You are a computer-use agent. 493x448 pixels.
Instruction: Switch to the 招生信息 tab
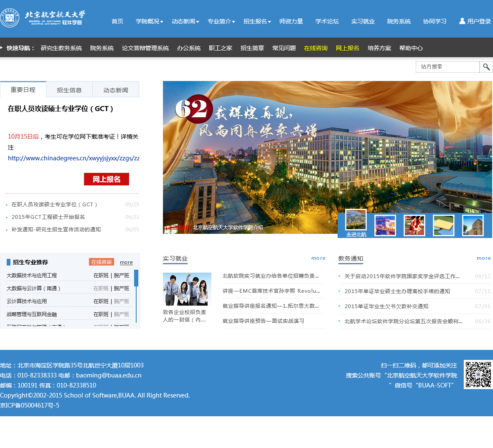coord(69,90)
